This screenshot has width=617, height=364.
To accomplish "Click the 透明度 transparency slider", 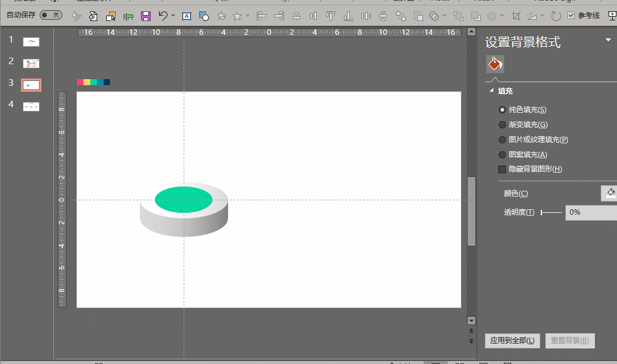I will 552,212.
